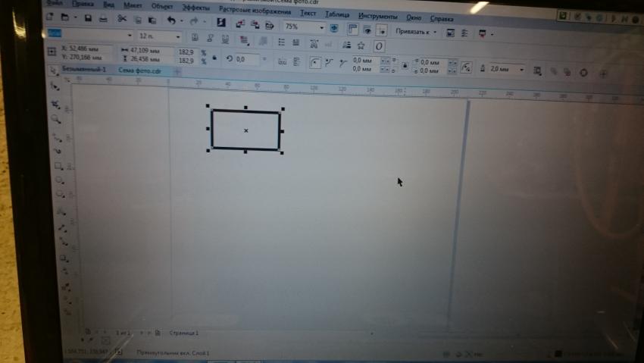Toggle the lock ratio button near scale
Image resolution: width=644 pixels, height=363 pixels.
pyautogui.click(x=214, y=58)
